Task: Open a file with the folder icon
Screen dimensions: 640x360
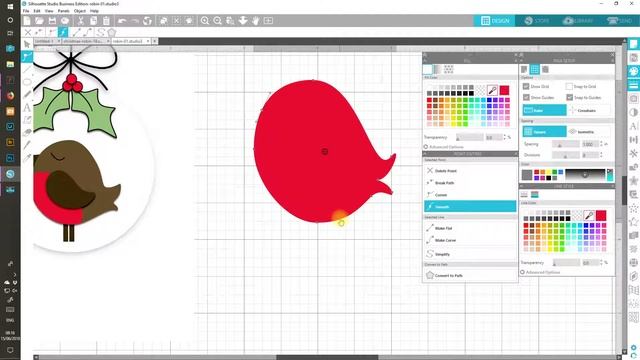Action: (39, 20)
